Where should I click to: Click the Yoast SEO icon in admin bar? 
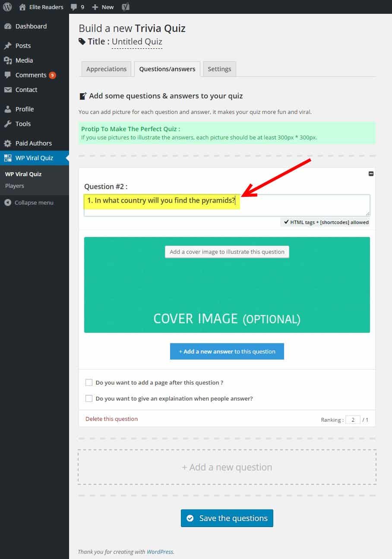tap(126, 7)
